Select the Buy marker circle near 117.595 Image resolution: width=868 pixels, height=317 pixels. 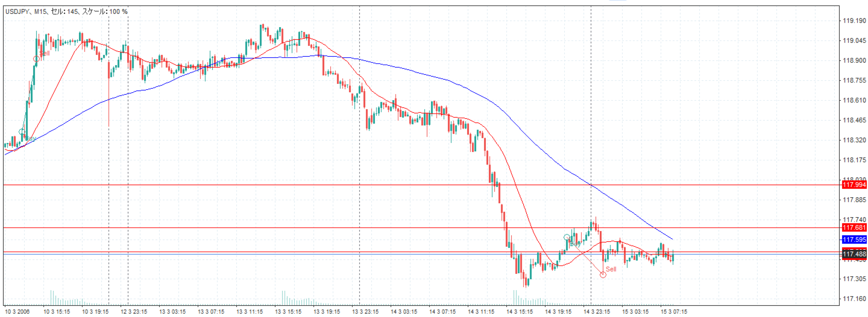tap(567, 237)
